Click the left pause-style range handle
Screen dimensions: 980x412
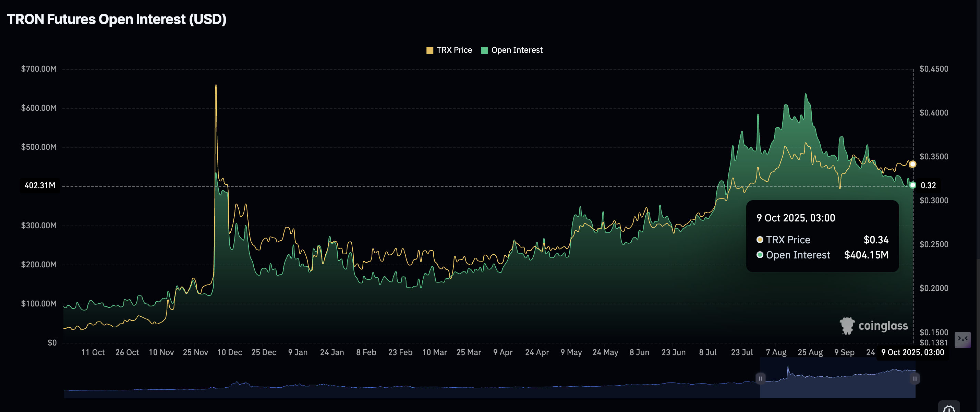tap(760, 378)
